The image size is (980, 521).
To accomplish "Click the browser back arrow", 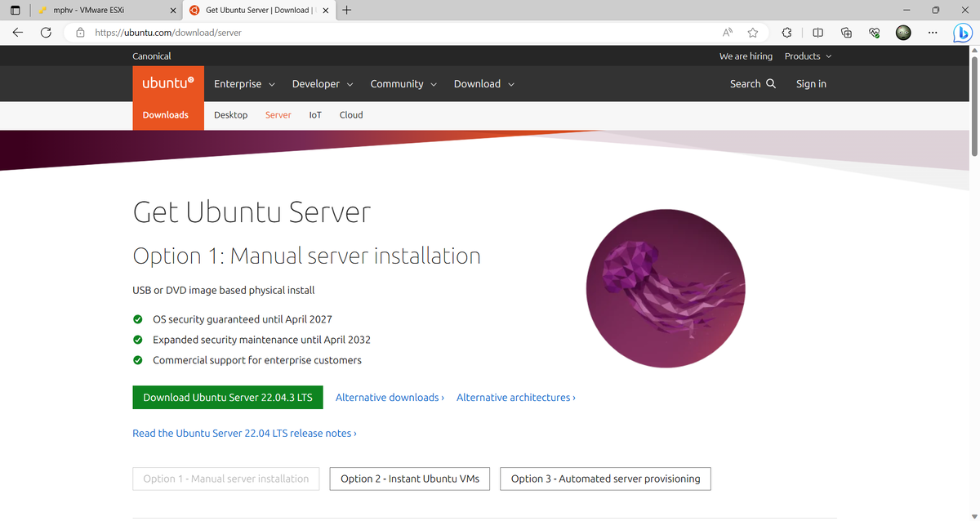I will point(18,33).
